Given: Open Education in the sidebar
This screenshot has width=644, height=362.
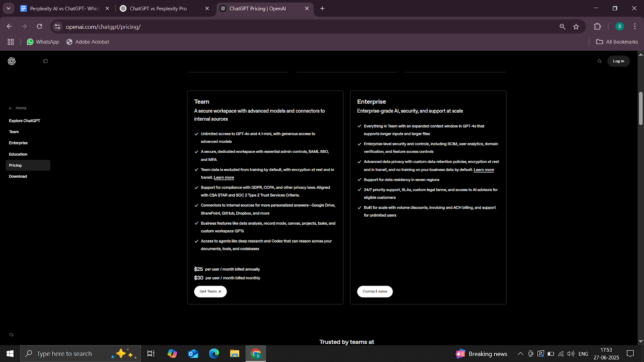Looking at the screenshot, I should coord(18,154).
